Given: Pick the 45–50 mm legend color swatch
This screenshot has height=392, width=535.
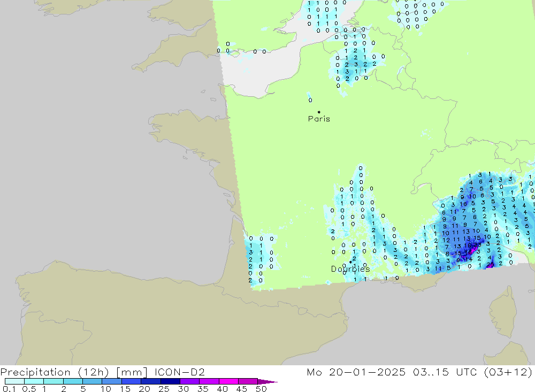Looking at the screenshot, I should click(248, 381).
